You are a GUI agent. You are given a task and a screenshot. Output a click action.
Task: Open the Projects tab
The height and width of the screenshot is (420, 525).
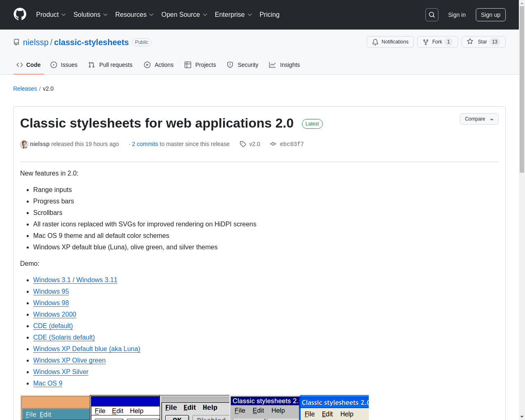click(x=200, y=65)
